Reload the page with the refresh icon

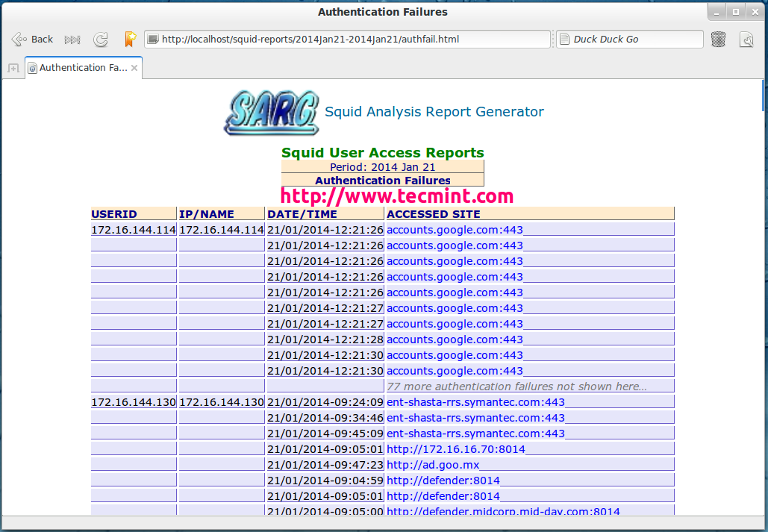[x=100, y=40]
